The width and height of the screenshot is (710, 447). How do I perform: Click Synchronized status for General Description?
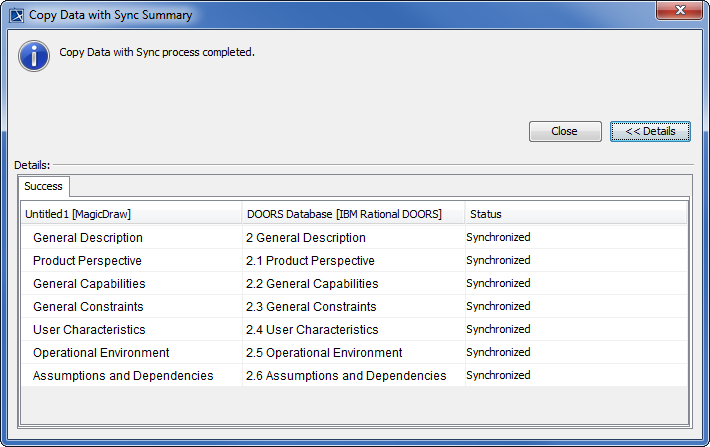(498, 238)
